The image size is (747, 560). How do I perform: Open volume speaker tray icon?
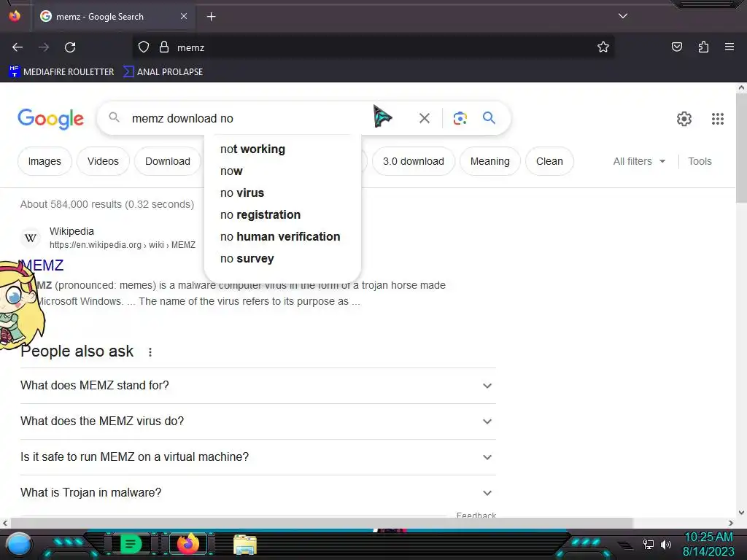pyautogui.click(x=665, y=544)
